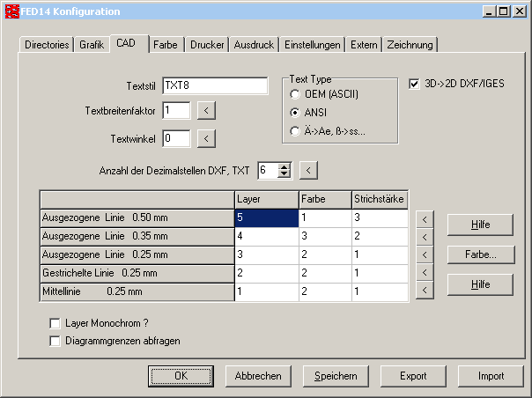Viewport: 532px width, 398px height.
Task: Click '<' button for Ausgezogene Linie 0.50 row
Action: click(x=424, y=218)
